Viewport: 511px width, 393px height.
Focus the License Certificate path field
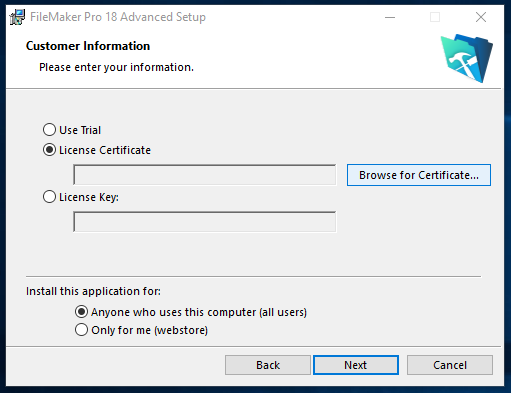click(x=205, y=175)
